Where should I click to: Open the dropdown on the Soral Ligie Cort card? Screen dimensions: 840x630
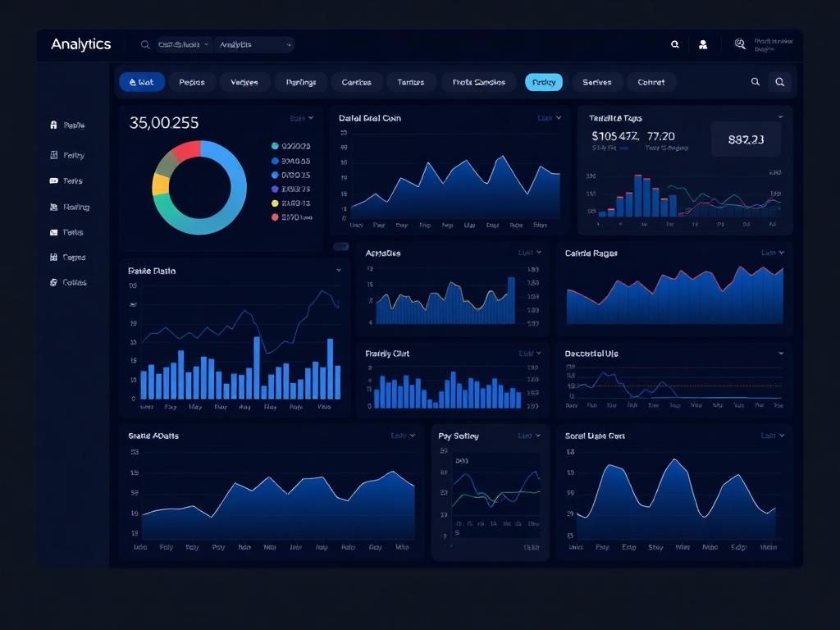point(773,436)
